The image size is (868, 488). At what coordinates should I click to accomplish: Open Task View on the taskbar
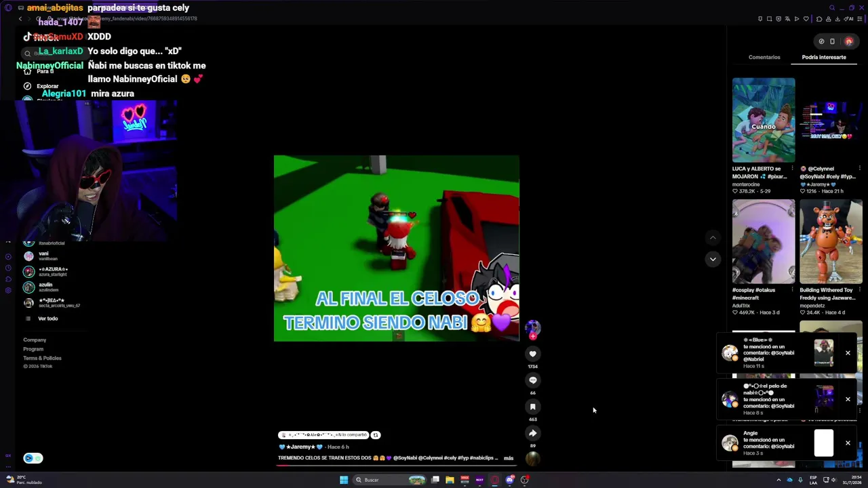[x=435, y=480]
